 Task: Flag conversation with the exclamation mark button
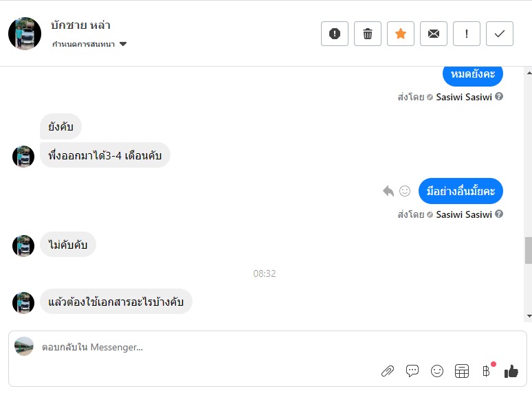click(x=467, y=34)
